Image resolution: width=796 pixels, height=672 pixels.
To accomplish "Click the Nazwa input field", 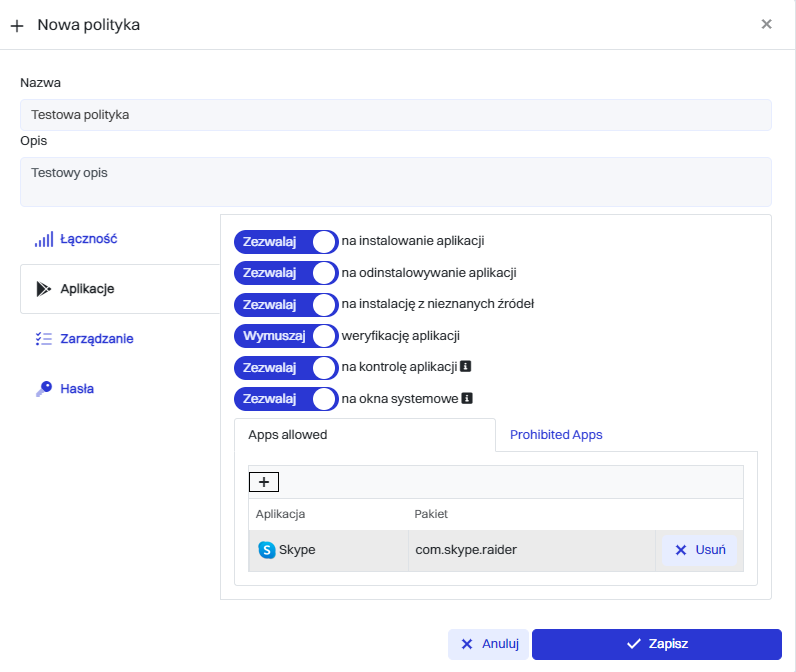I will point(395,115).
